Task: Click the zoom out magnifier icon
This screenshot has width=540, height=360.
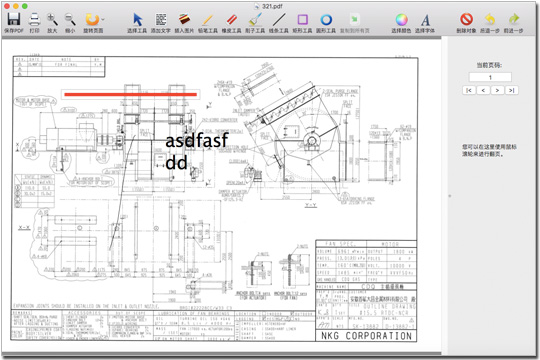Action: [70, 19]
